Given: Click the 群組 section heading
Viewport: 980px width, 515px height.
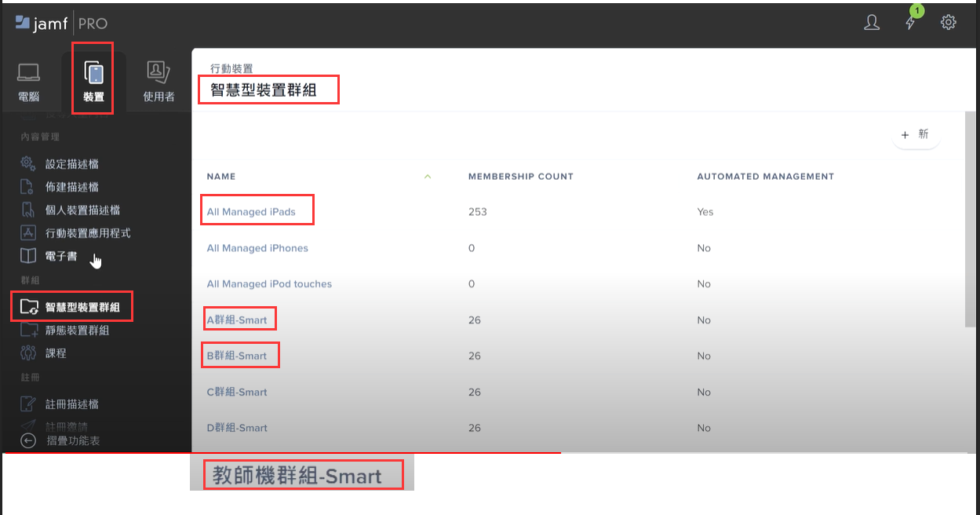Looking at the screenshot, I should click(x=31, y=280).
